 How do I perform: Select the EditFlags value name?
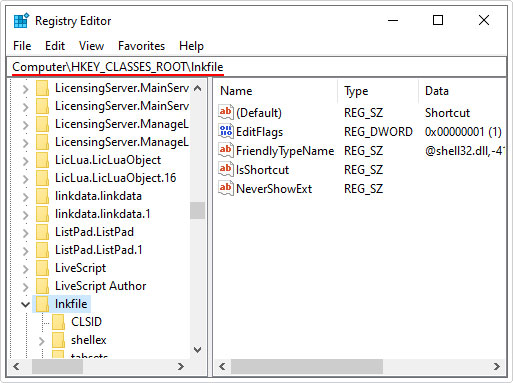[x=259, y=132]
